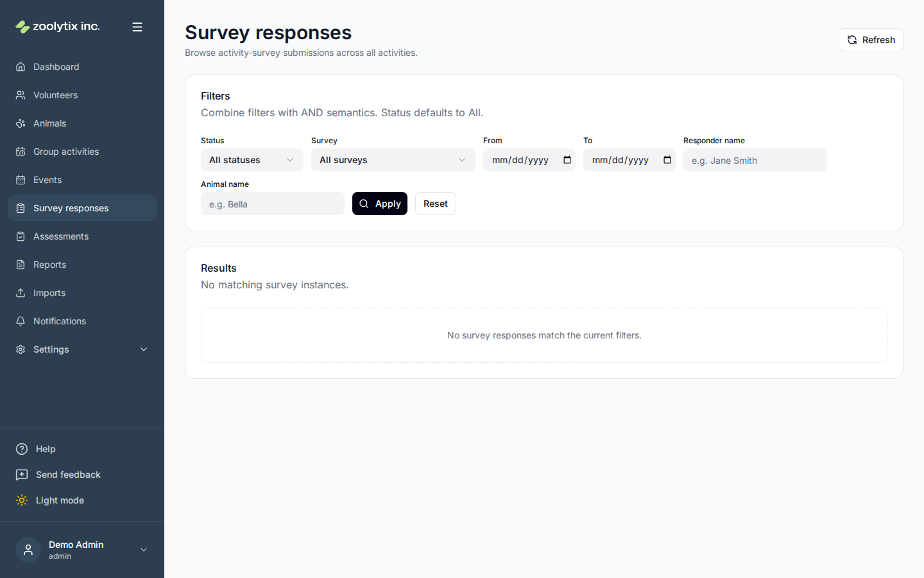The width and height of the screenshot is (924, 578).
Task: Click the Events calendar icon
Action: [21, 180]
